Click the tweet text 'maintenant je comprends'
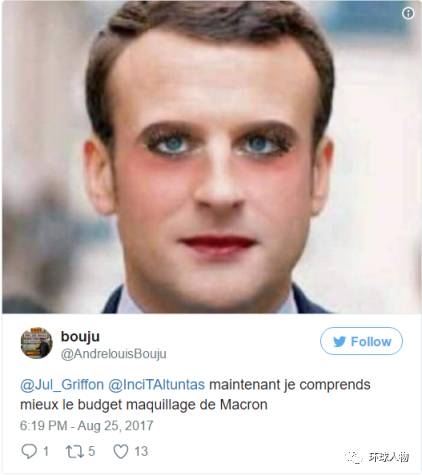Viewport: 422px width, 476px height. coord(290,385)
